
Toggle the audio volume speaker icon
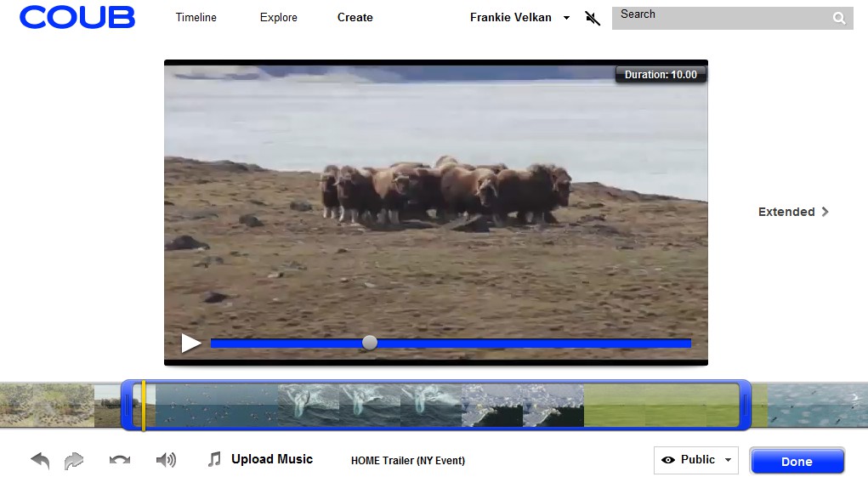point(166,460)
